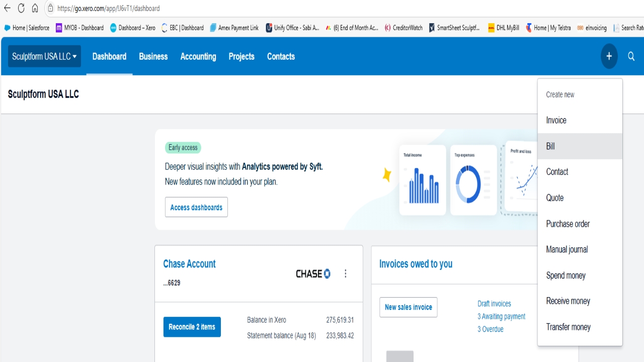Open the Draft invoices link
Screen dimensions: 644x362
pyautogui.click(x=494, y=304)
